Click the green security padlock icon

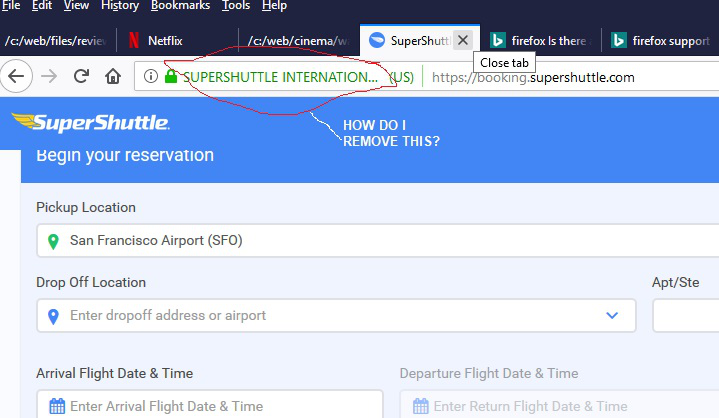pyautogui.click(x=171, y=77)
